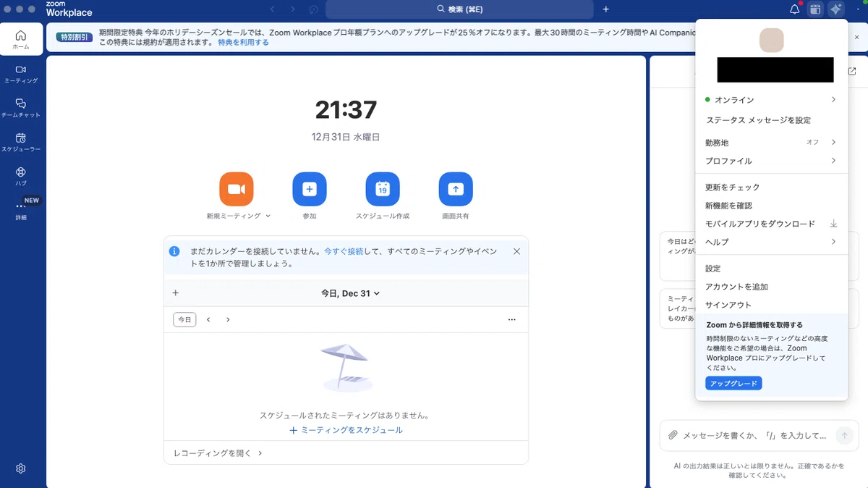Click the 今すぐ接続 link
This screenshot has width=868, height=488.
pos(344,251)
